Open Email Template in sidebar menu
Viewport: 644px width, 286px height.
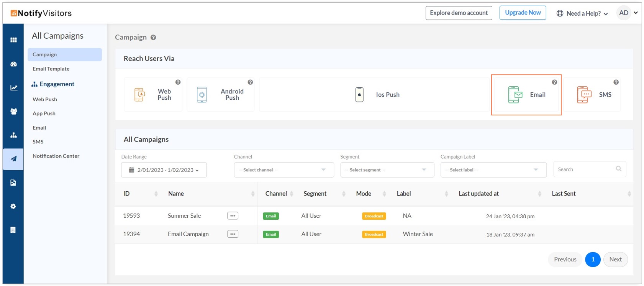pyautogui.click(x=51, y=69)
